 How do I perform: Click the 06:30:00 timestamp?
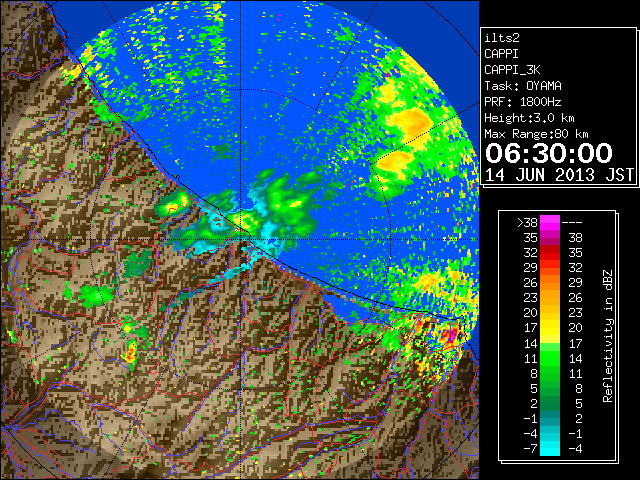point(549,153)
